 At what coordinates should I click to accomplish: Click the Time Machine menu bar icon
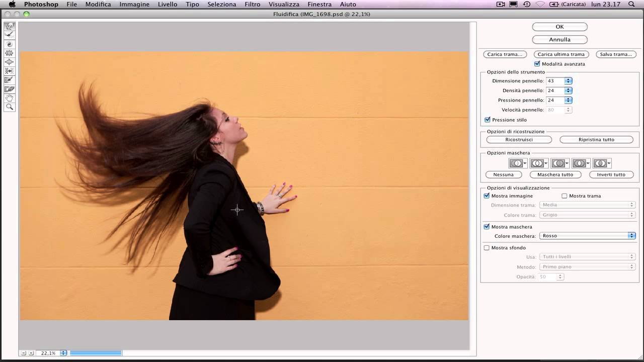(x=527, y=4)
